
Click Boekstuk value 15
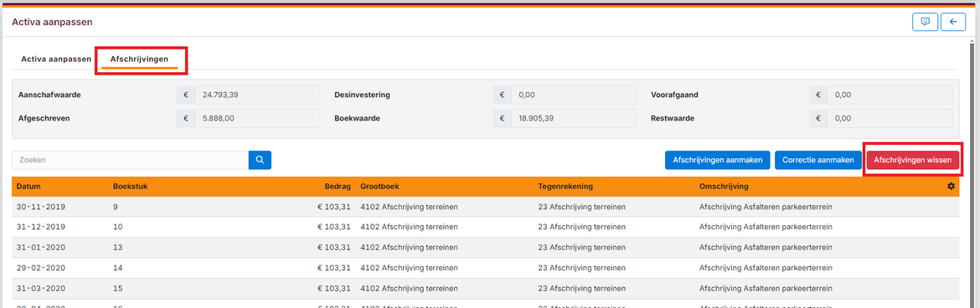point(117,289)
